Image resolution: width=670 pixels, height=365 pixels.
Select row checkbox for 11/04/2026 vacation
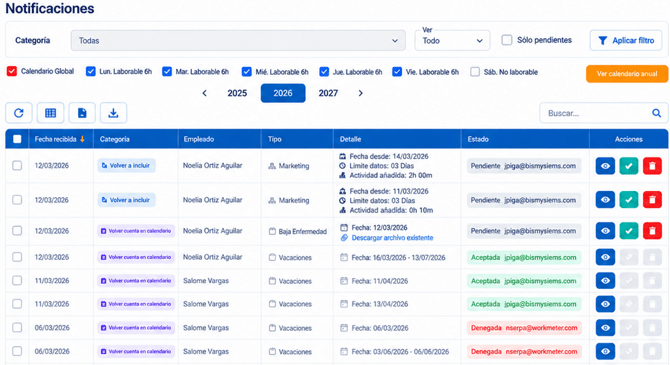pos(17,281)
